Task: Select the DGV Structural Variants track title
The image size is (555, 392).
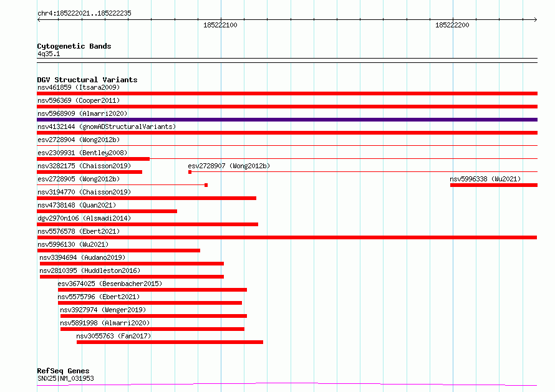Action: [x=87, y=80]
